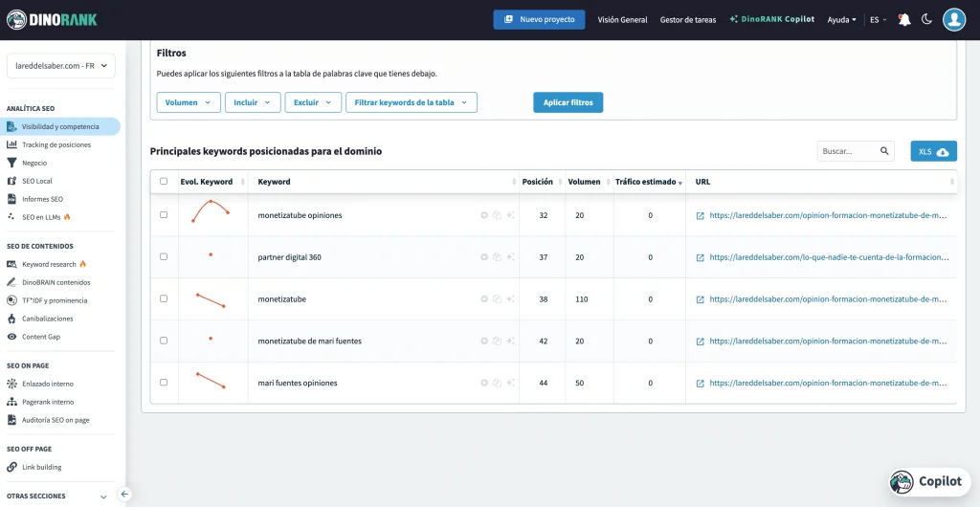Apply filters with Aplicar filtros

pyautogui.click(x=568, y=102)
